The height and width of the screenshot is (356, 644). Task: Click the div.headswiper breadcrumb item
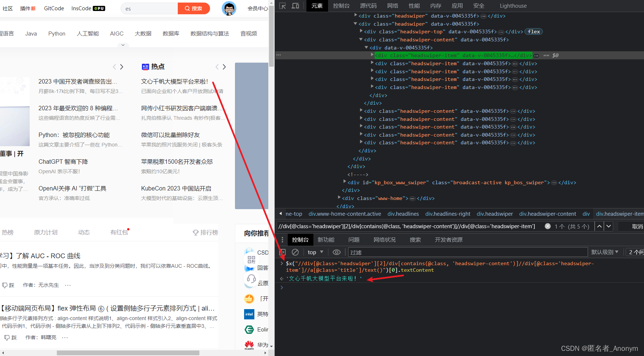[x=494, y=214]
